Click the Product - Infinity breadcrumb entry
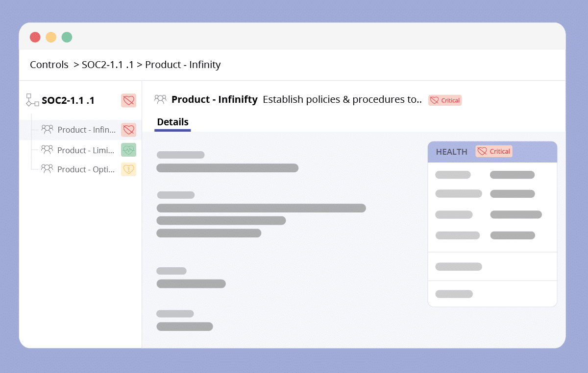This screenshot has width=588, height=373. [x=183, y=65]
